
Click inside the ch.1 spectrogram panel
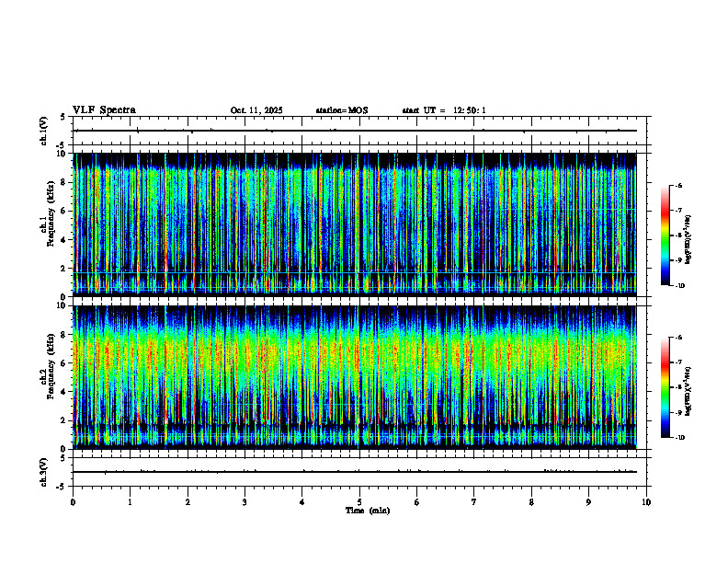click(x=355, y=224)
